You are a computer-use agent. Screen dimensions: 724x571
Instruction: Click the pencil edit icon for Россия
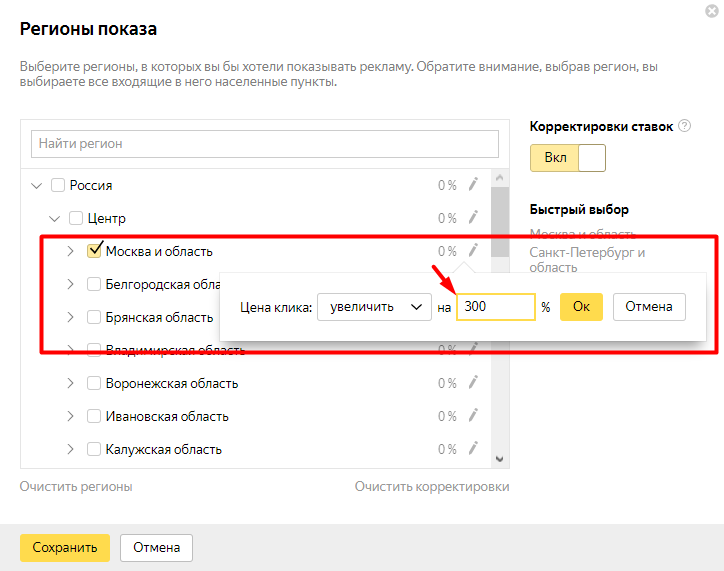tap(474, 184)
